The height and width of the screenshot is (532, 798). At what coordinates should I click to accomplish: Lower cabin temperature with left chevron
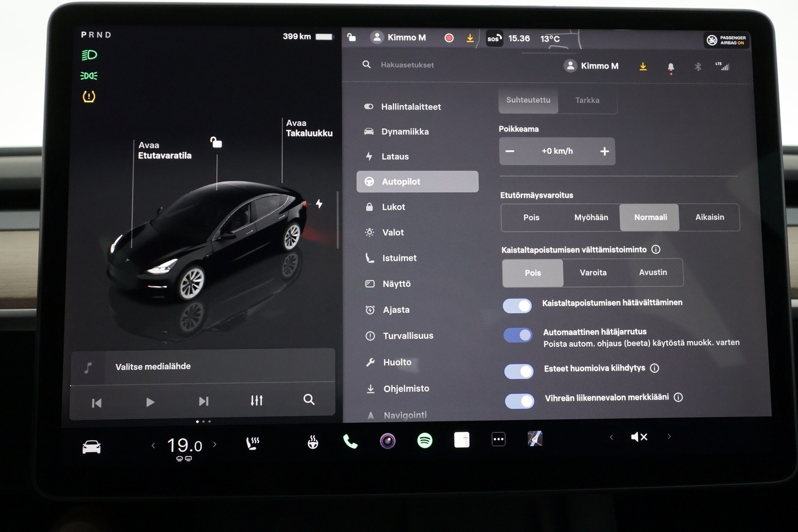153,445
